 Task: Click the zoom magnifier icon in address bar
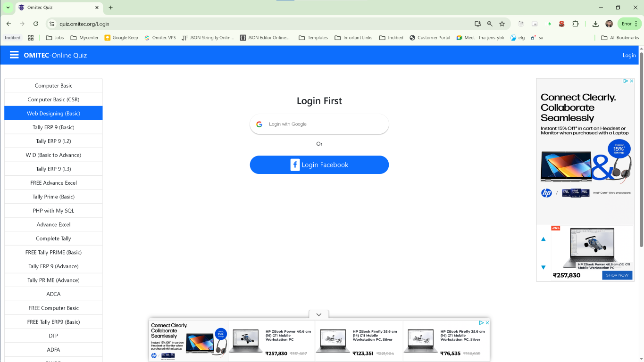point(490,24)
